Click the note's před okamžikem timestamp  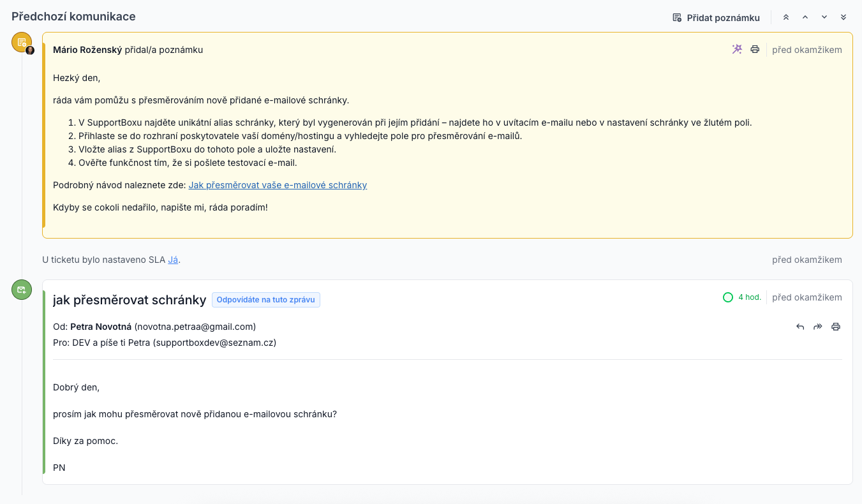(x=807, y=50)
